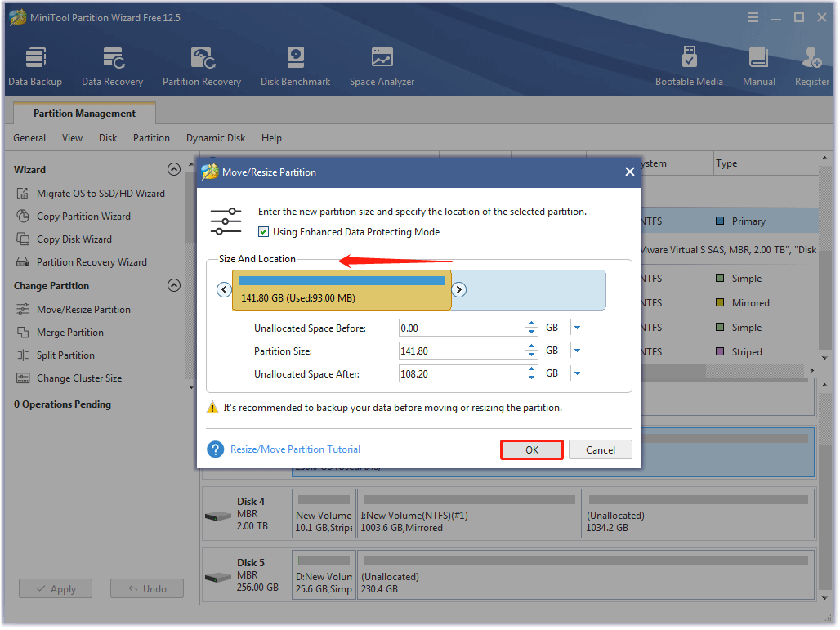840x630 pixels.
Task: Create Bootable Media
Action: point(689,67)
